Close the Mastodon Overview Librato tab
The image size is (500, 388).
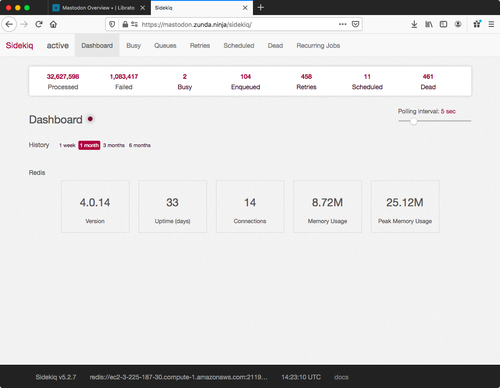[142, 8]
